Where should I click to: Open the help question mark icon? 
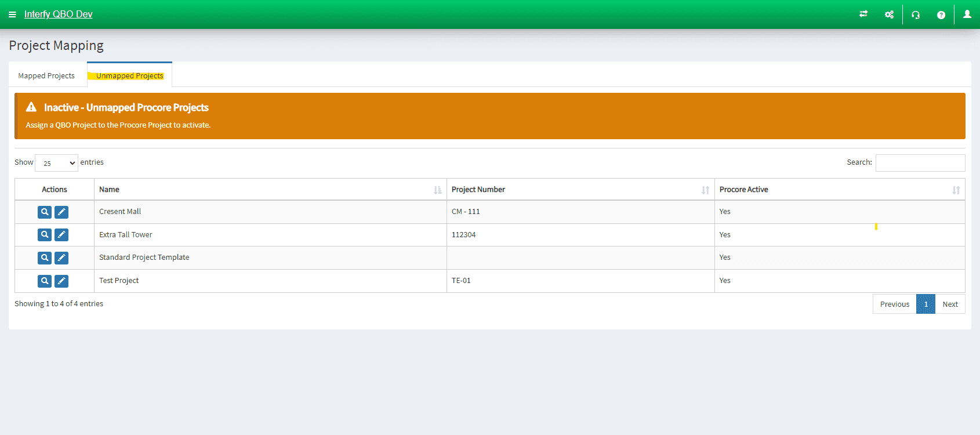(941, 15)
